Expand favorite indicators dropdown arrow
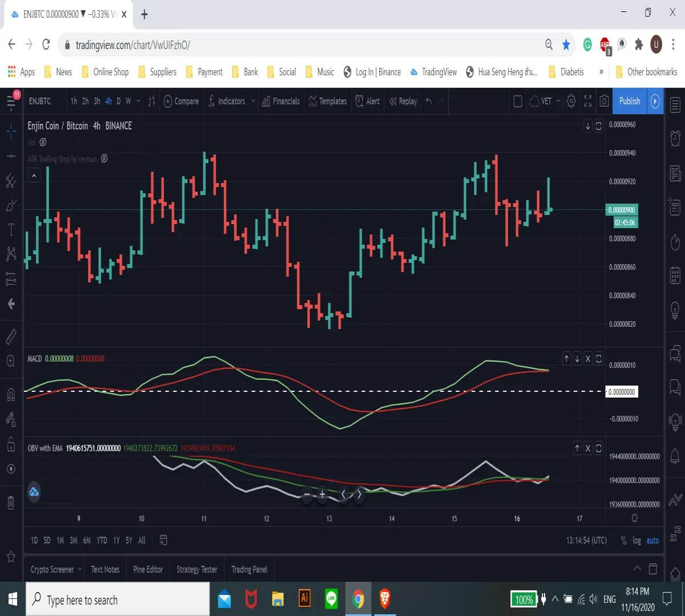The width and height of the screenshot is (685, 616). pyautogui.click(x=252, y=101)
